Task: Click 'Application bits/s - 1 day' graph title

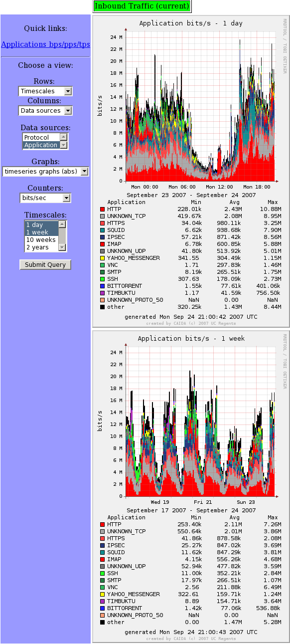Action: pos(191,23)
